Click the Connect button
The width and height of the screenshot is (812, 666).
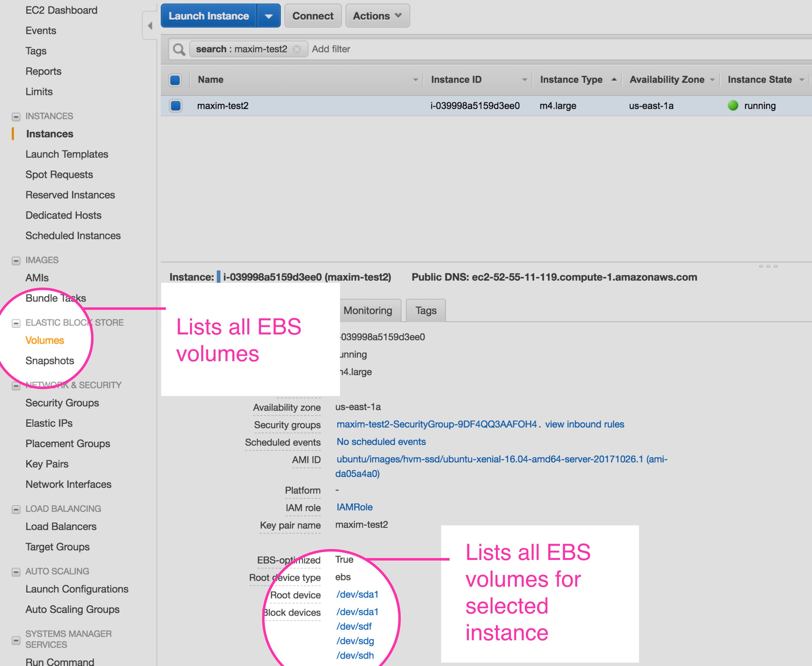point(313,16)
